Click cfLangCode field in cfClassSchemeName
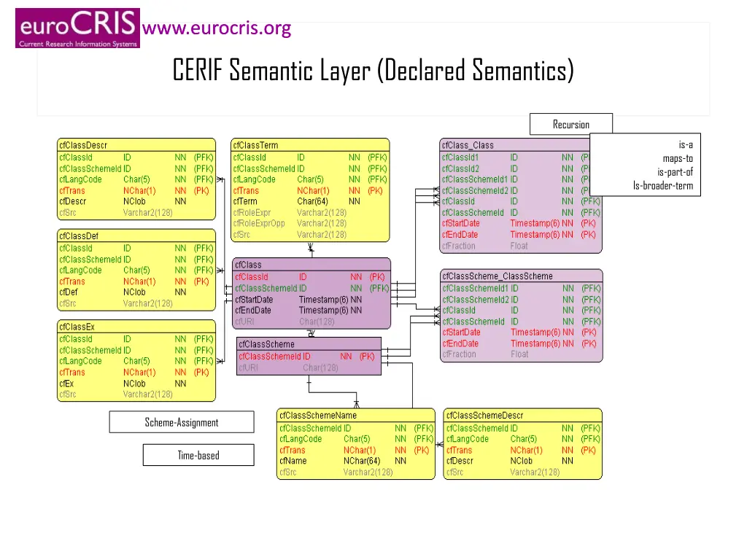 (356, 438)
